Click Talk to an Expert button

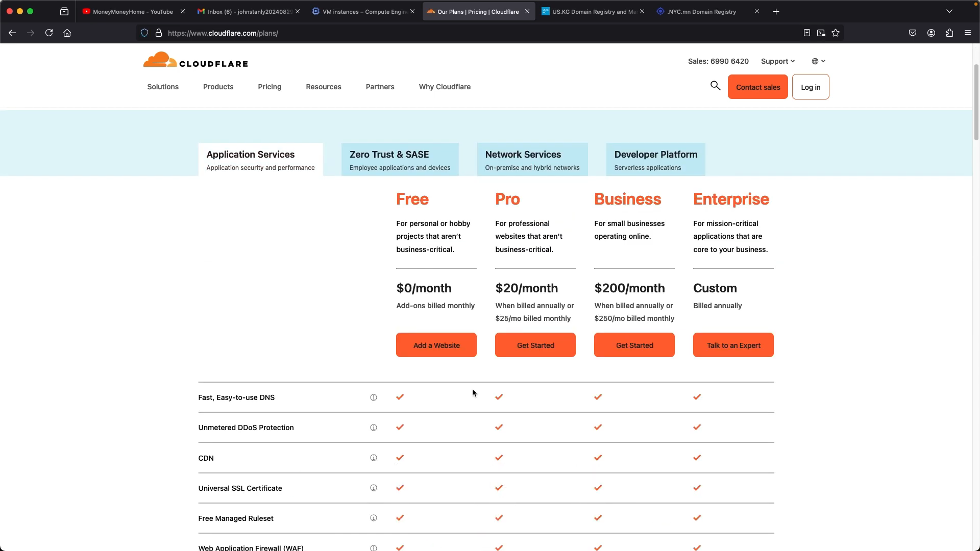coord(733,345)
